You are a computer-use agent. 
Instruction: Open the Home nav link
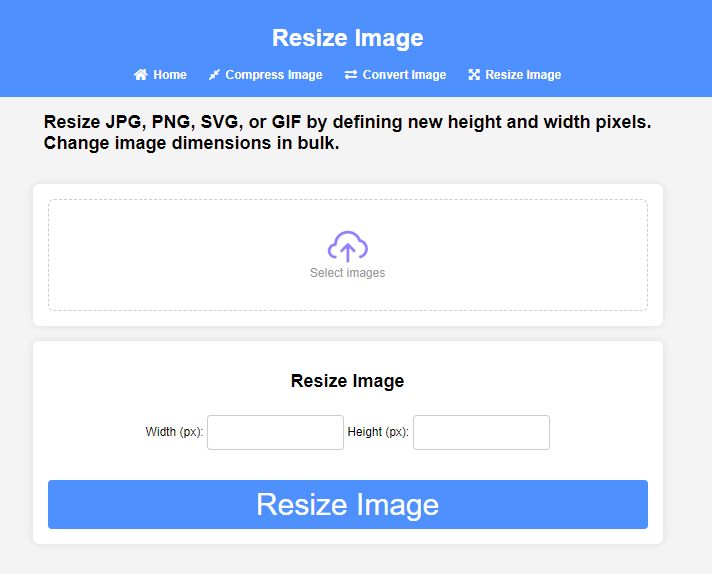(160, 74)
